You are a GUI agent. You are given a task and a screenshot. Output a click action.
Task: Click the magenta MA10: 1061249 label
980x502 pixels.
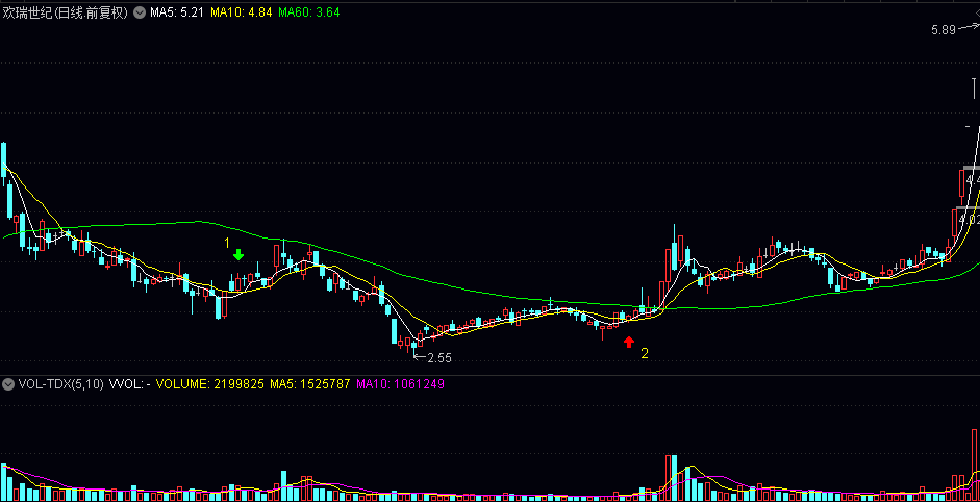pyautogui.click(x=400, y=384)
